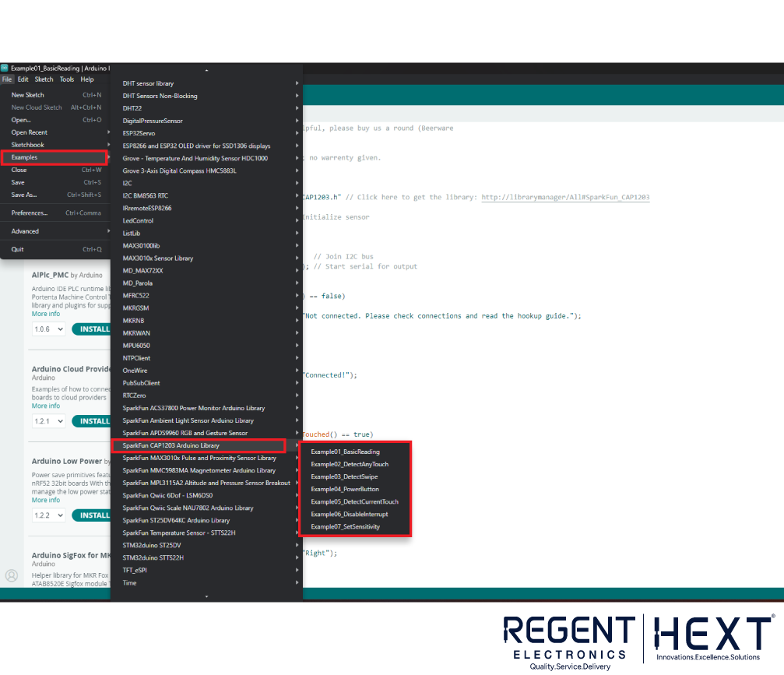Choose Save in the File menu
This screenshot has width=784, height=675.
tap(55, 182)
